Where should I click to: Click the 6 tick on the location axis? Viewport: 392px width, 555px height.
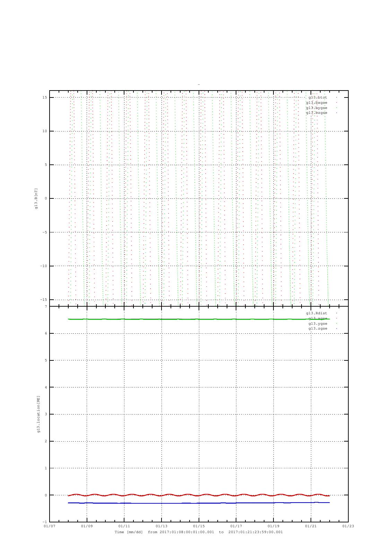coord(46,333)
